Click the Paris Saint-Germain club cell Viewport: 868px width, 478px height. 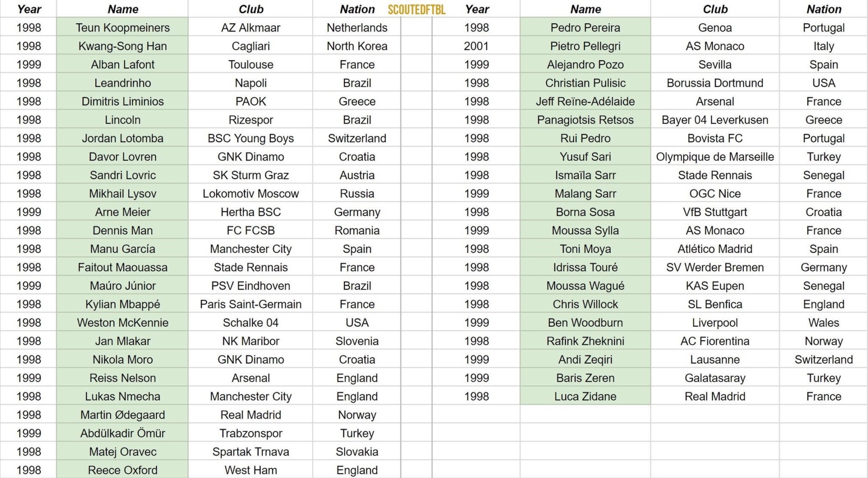click(251, 304)
